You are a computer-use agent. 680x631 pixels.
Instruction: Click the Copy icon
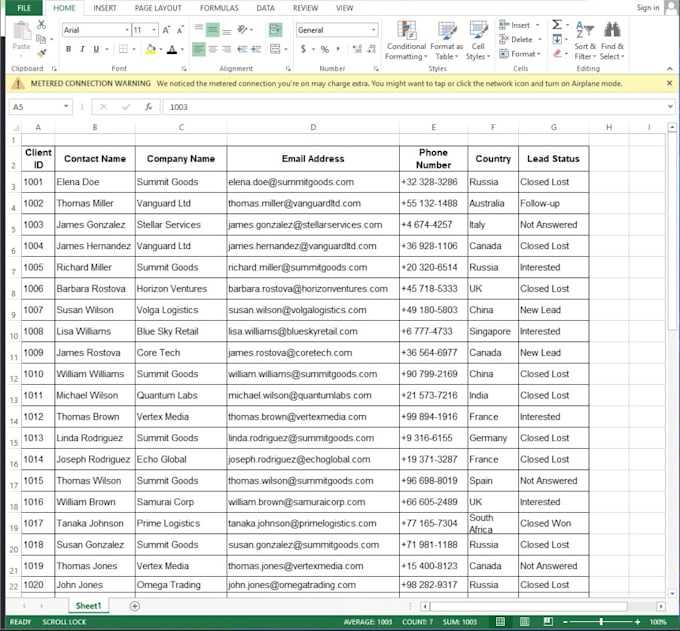point(41,39)
